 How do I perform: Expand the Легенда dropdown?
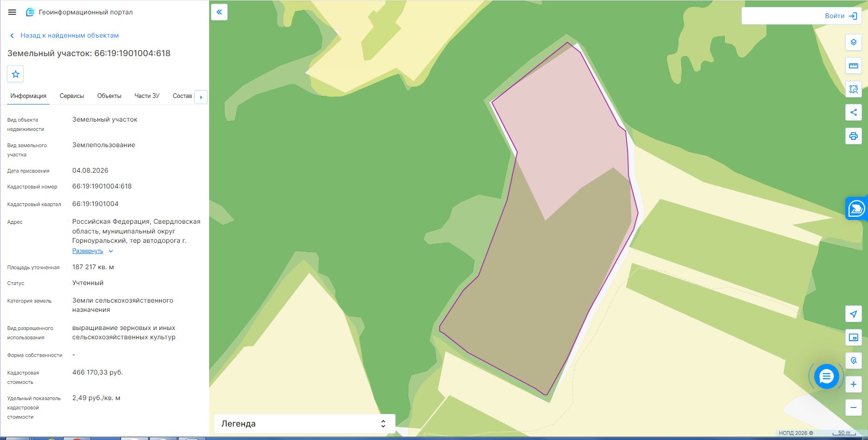click(x=305, y=424)
